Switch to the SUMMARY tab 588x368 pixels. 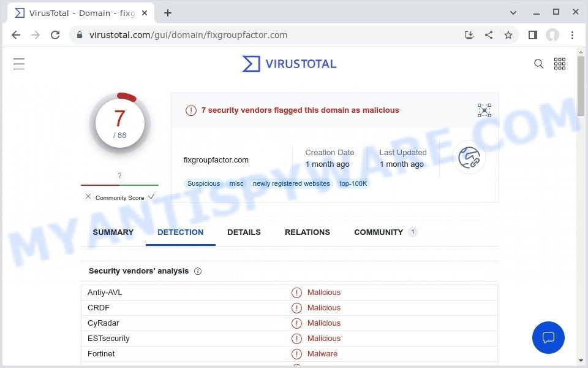click(113, 232)
